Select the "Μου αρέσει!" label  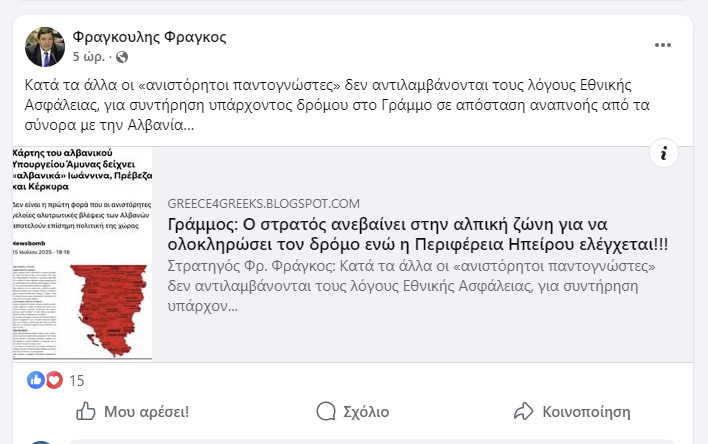click(x=146, y=411)
